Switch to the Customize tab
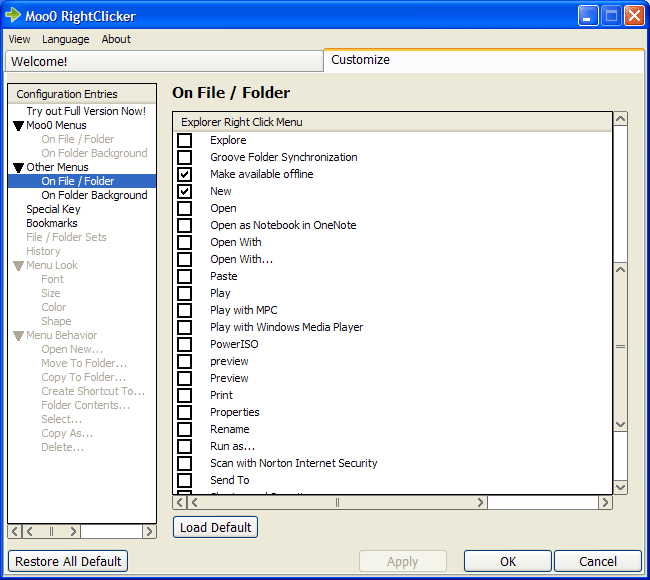 [x=484, y=60]
